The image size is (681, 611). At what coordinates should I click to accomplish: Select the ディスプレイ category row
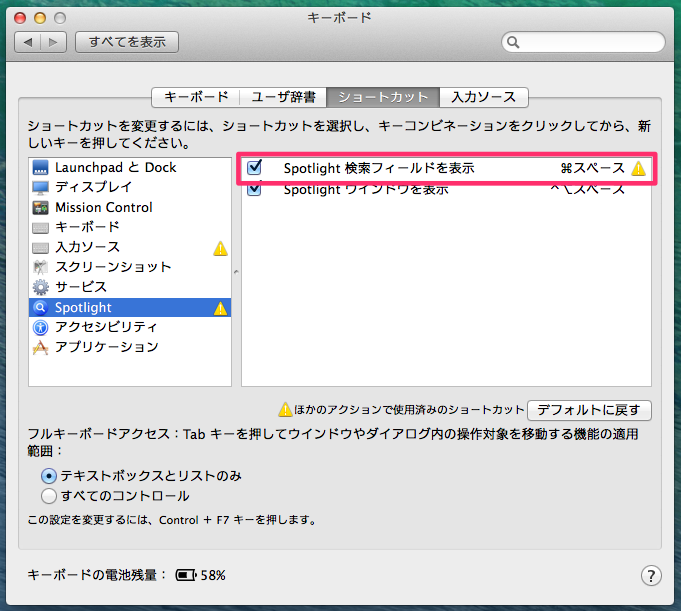click(x=130, y=188)
